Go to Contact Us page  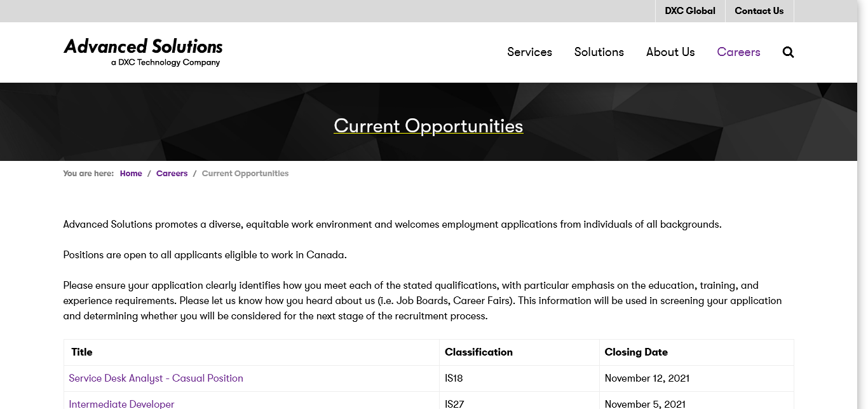[x=759, y=11]
